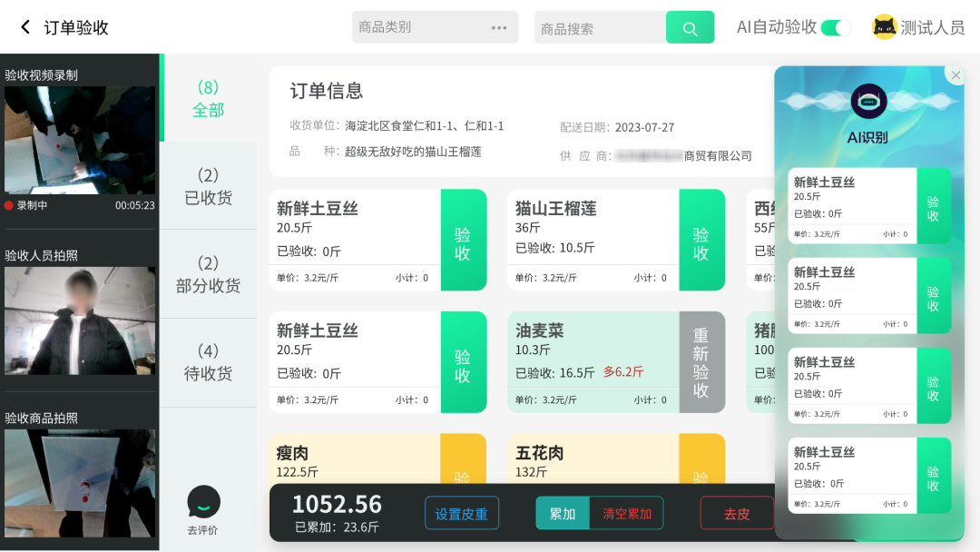Click the 1052.56 weight reading
The height and width of the screenshot is (552, 980).
tap(337, 505)
